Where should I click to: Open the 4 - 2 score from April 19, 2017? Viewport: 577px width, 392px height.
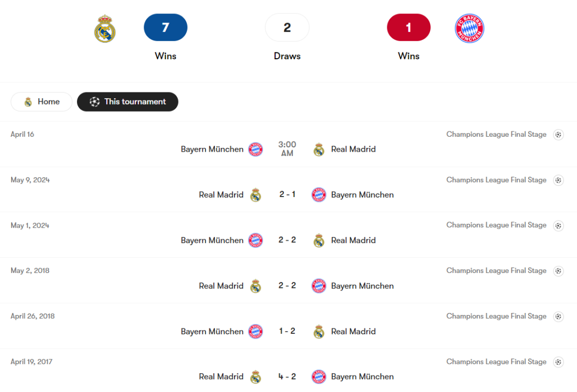(x=287, y=377)
